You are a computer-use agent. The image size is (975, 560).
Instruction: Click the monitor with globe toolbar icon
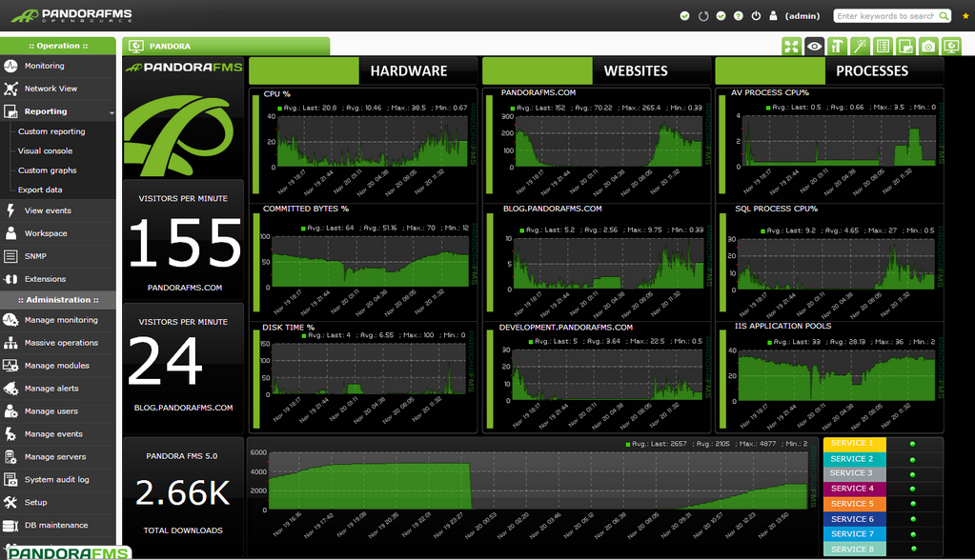(x=951, y=46)
